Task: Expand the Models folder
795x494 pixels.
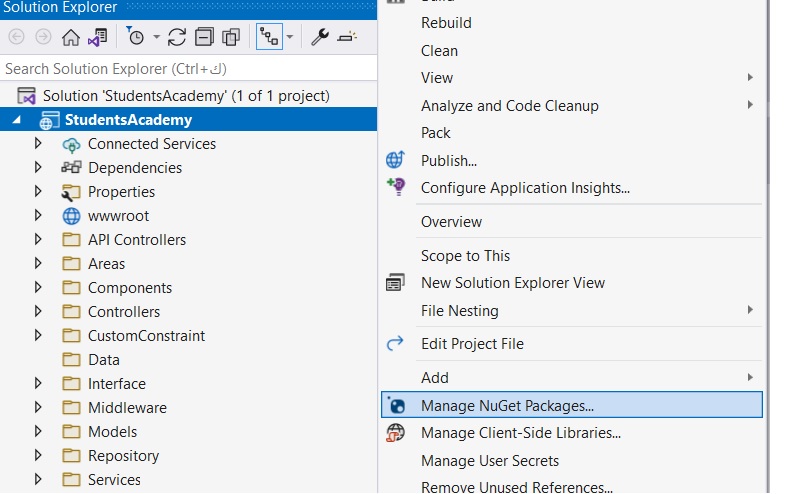Action: tap(38, 431)
